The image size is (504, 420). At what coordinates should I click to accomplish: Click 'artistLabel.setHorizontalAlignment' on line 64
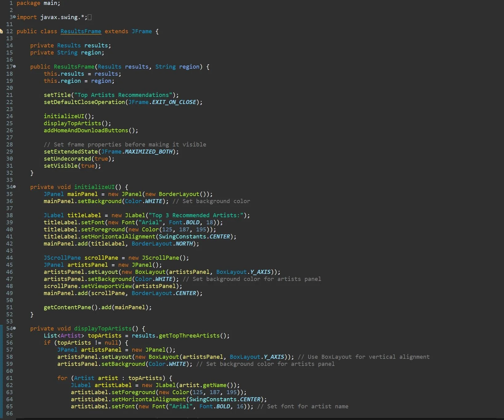(128, 399)
